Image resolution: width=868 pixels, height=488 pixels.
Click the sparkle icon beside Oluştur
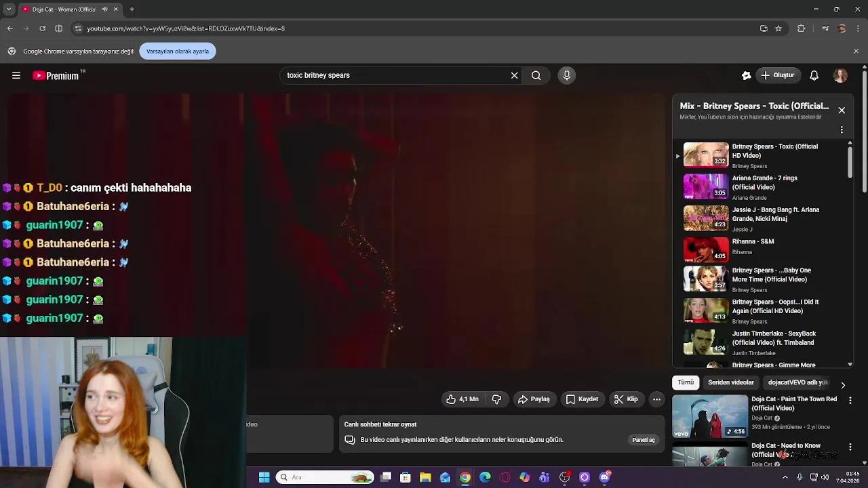(747, 75)
